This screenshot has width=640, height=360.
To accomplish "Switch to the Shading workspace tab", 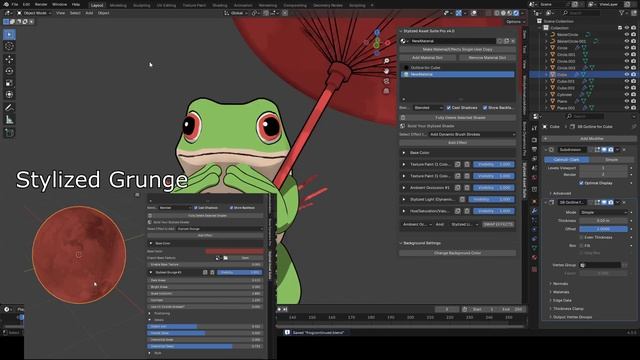I will (x=220, y=5).
